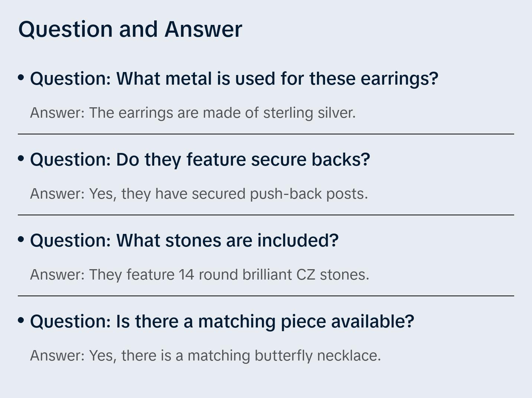This screenshot has width=532, height=398.
Task: Click divider line below push-back posts answer
Action: click(266, 215)
